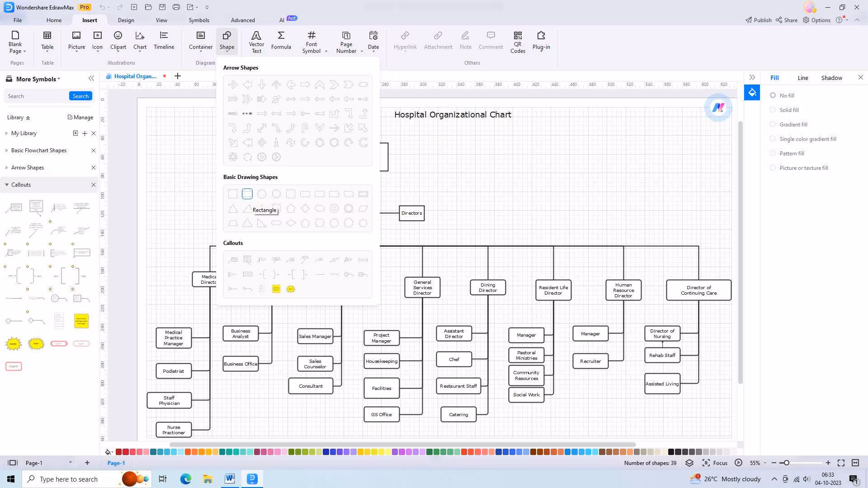Select the yellow note callout shape
Image resolution: width=868 pixels, height=488 pixels.
[276, 289]
